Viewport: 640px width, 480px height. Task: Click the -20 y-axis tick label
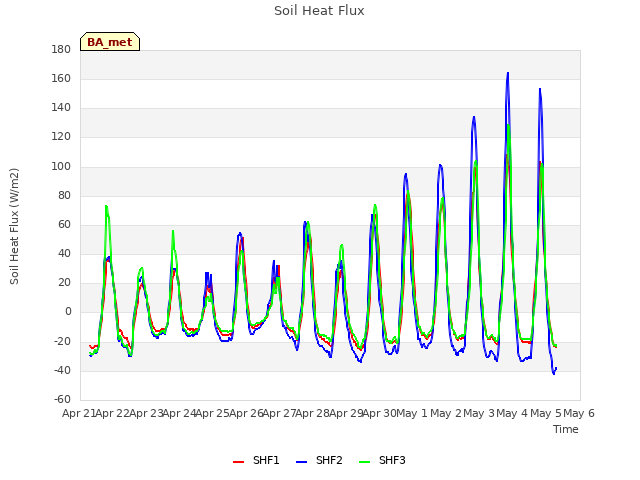62,341
